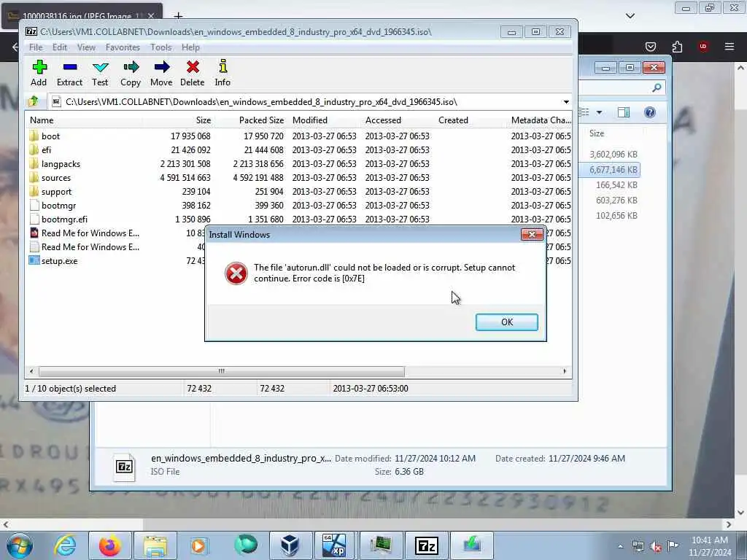Viewport: 747px width, 560px height.
Task: Open Windows Media Player from the taskbar
Action: (198, 545)
